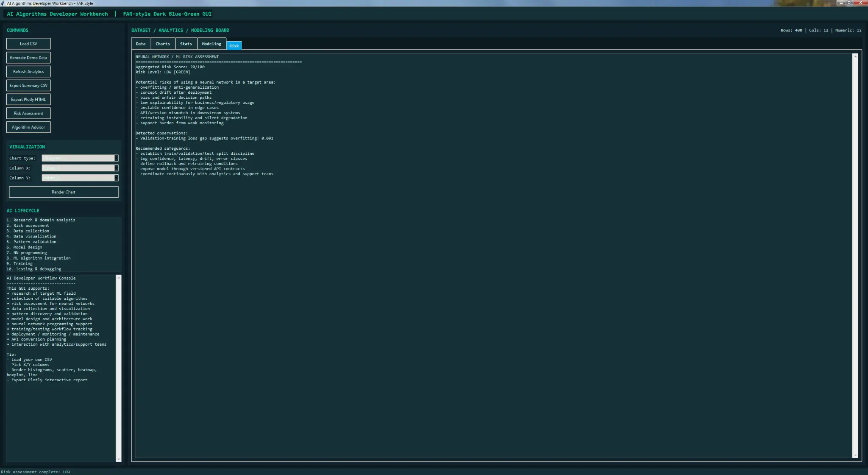Open the Column X combo box
Image resolution: width=868 pixels, height=475 pixels.
click(x=80, y=168)
